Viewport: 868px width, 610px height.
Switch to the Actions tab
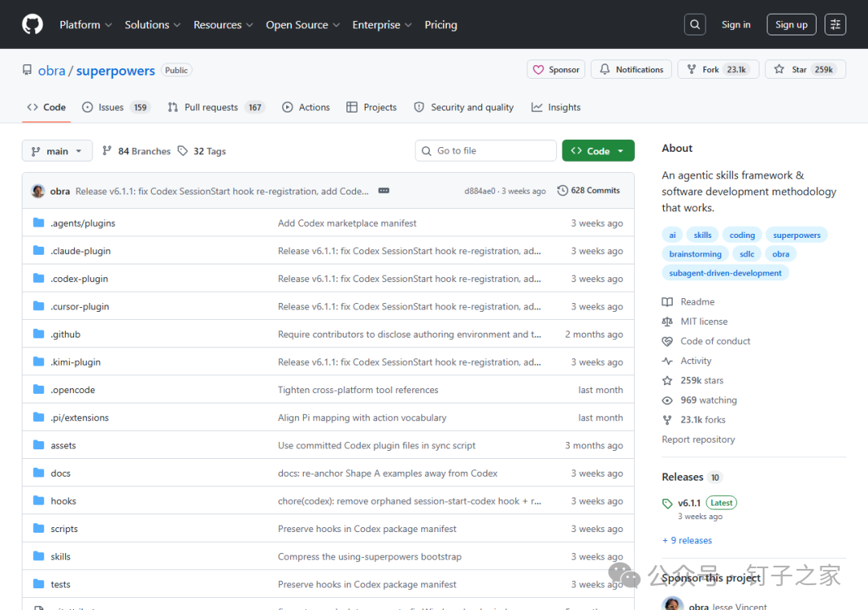coord(306,108)
